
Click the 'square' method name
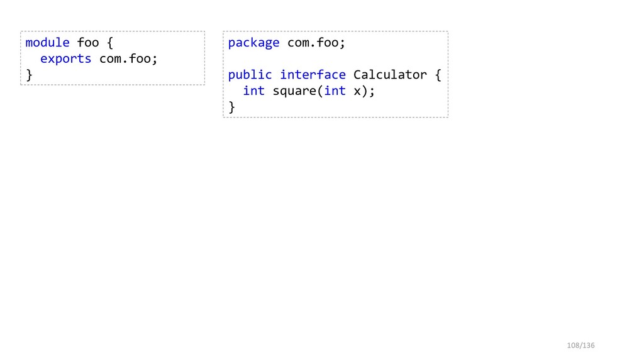click(x=294, y=91)
